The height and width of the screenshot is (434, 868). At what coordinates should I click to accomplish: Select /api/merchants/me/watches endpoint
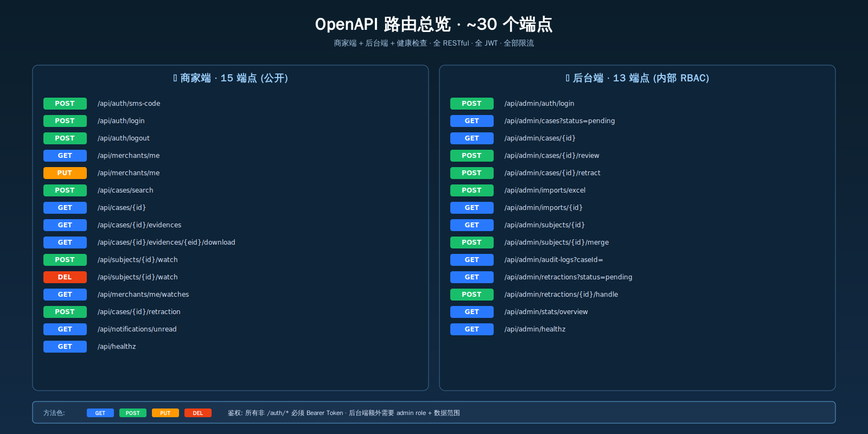(x=143, y=295)
